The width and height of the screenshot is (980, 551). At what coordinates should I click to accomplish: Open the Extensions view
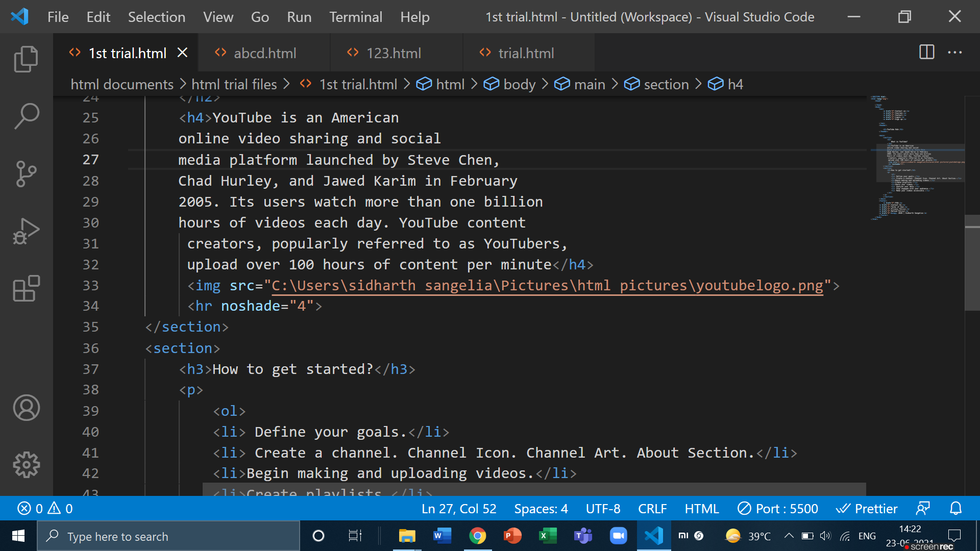pos(26,288)
